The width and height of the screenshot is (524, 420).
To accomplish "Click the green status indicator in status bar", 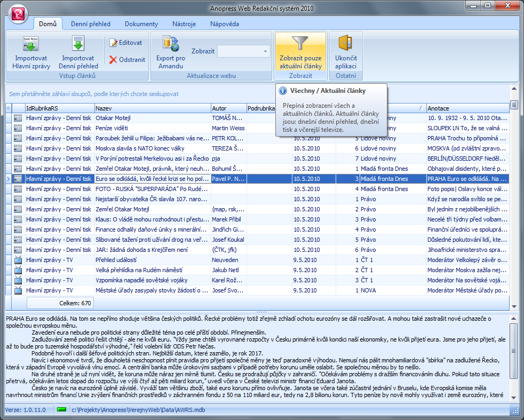I will [62, 410].
